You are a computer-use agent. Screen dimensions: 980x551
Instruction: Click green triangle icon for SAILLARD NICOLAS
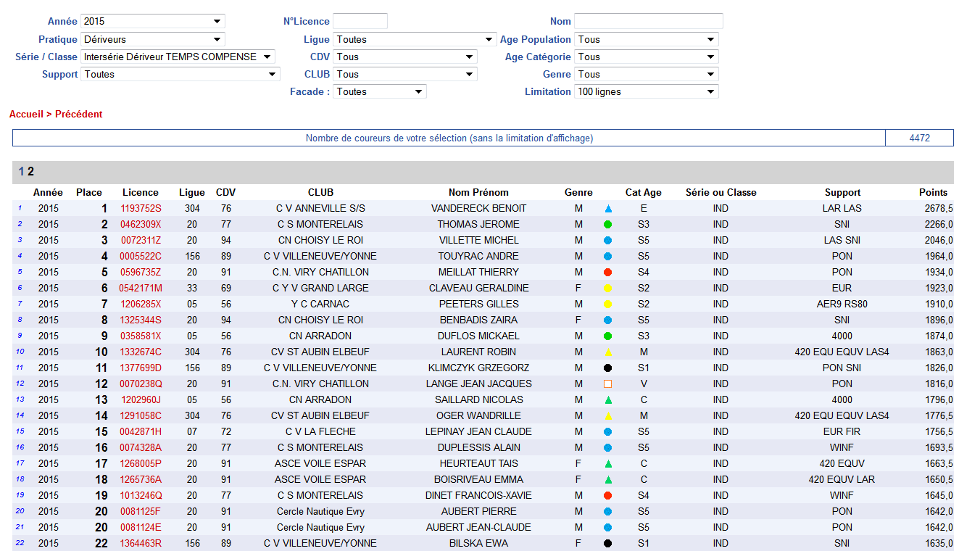click(x=608, y=400)
